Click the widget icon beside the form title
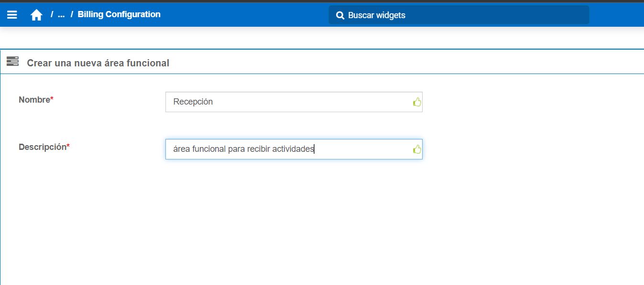Image resolution: width=644 pixels, height=285 pixels. click(x=11, y=62)
